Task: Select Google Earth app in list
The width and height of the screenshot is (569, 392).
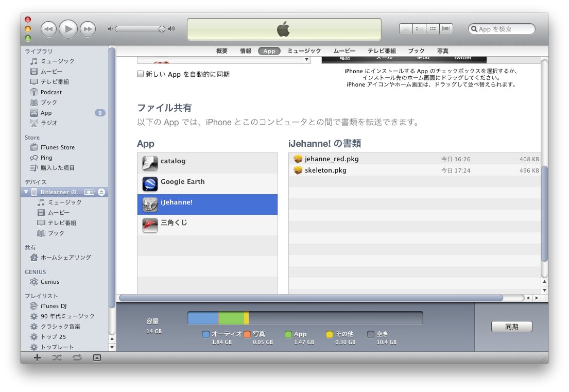Action: click(207, 184)
